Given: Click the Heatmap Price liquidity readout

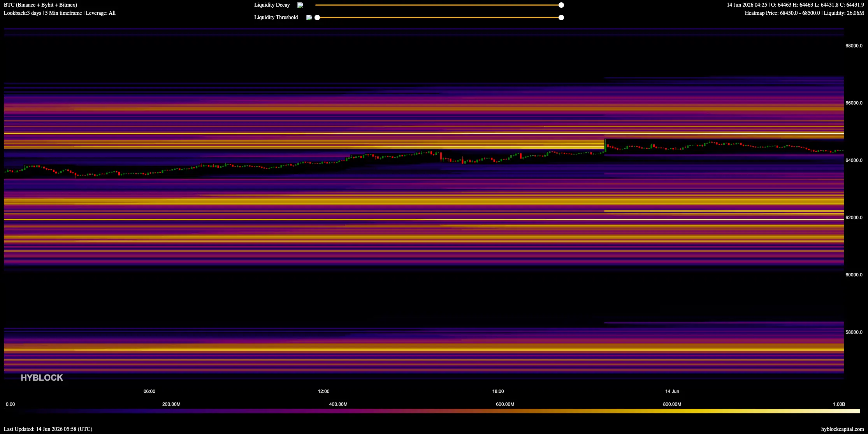Looking at the screenshot, I should 804,13.
